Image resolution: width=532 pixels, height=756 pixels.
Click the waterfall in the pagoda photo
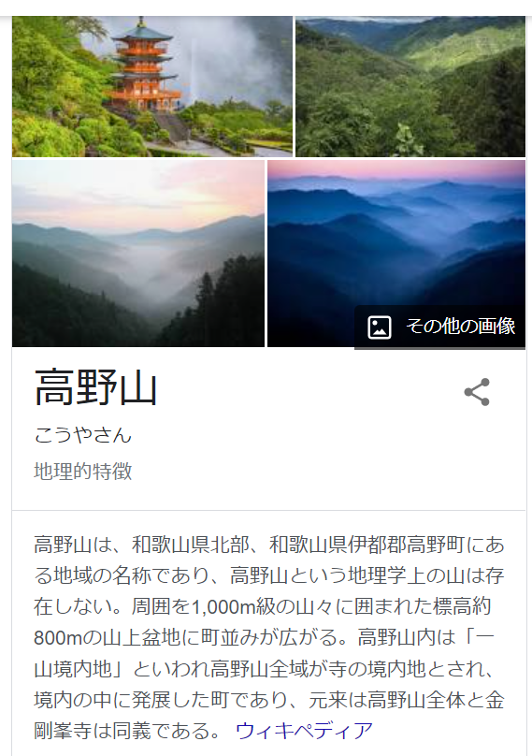point(194,72)
